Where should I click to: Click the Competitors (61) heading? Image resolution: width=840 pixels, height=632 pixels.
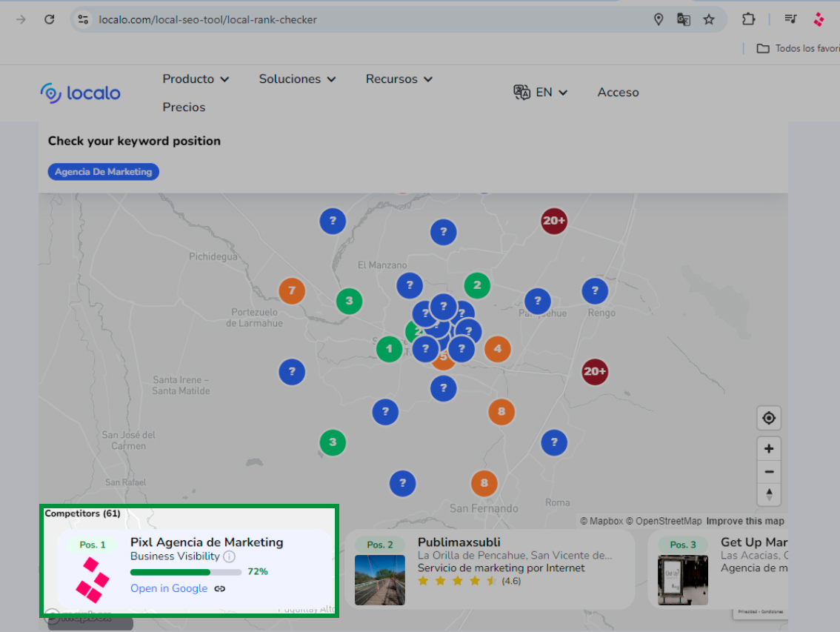tap(82, 513)
